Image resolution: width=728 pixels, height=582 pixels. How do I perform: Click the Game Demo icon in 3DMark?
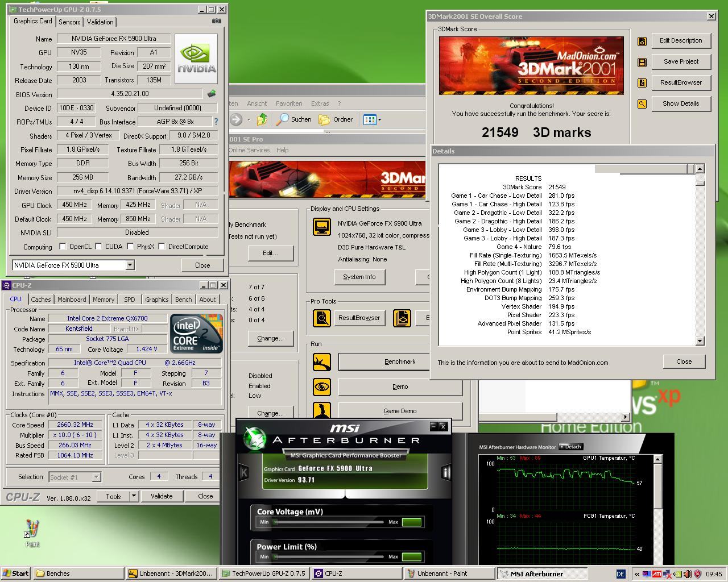322,410
